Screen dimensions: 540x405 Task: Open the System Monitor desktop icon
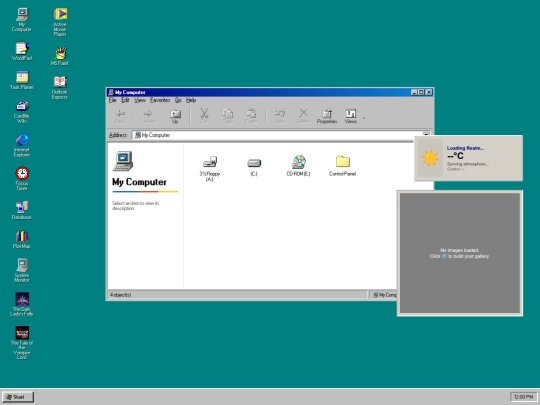coord(22,270)
